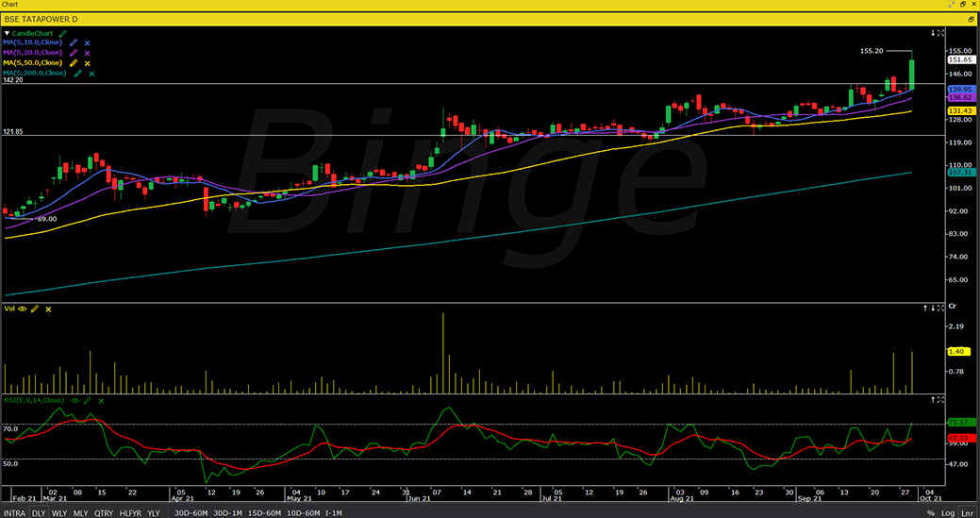Remove the Vol indicator panel

(48, 309)
